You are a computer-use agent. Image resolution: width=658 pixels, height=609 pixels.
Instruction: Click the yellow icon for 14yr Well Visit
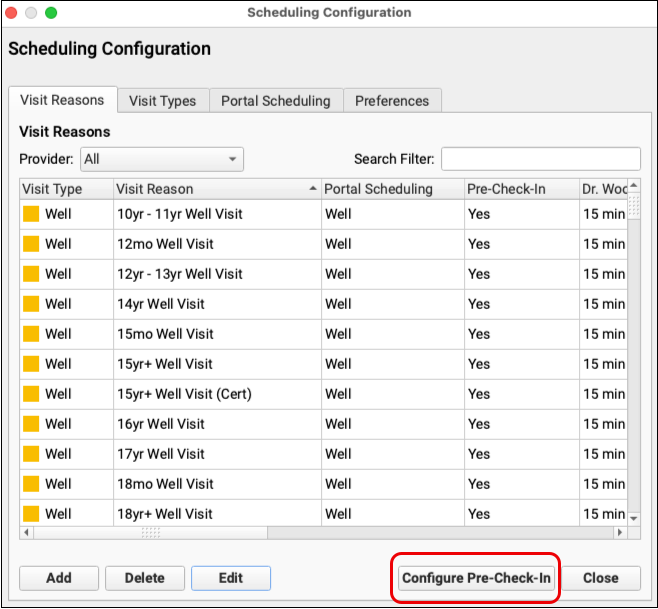31,304
